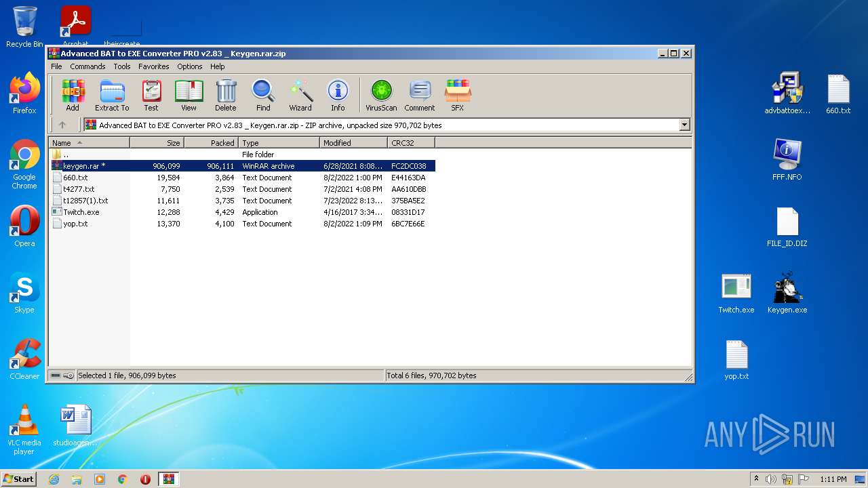This screenshot has height=488, width=868.
Task: Sort by the Type column header
Action: (x=279, y=142)
